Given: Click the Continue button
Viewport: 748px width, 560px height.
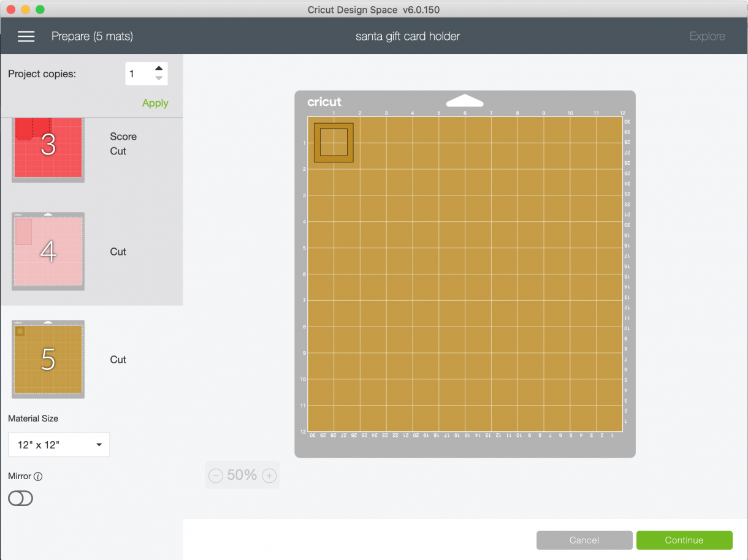Looking at the screenshot, I should (x=684, y=540).
